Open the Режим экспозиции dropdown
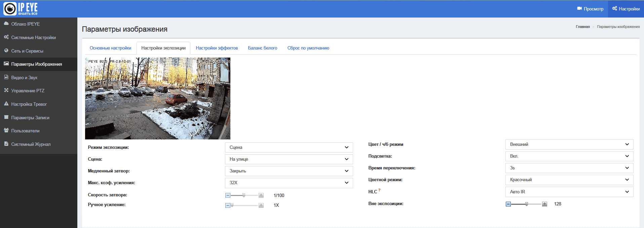 pyautogui.click(x=289, y=148)
